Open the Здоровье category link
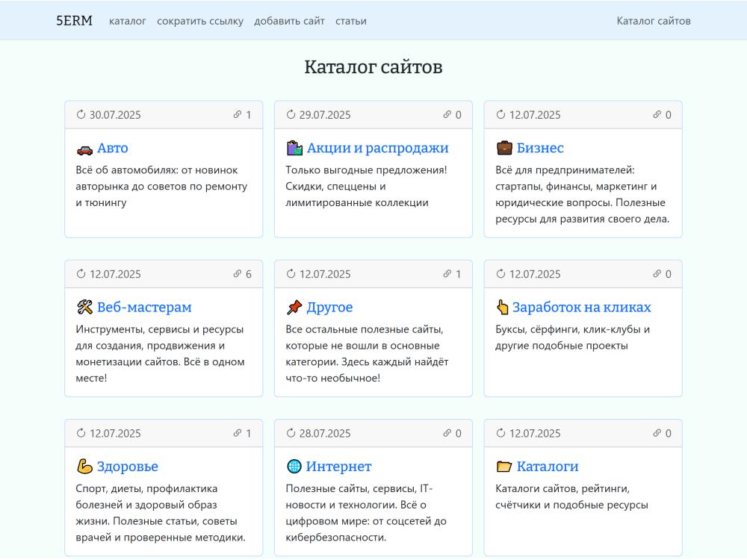Screen dimensions: 747x560 128,466
